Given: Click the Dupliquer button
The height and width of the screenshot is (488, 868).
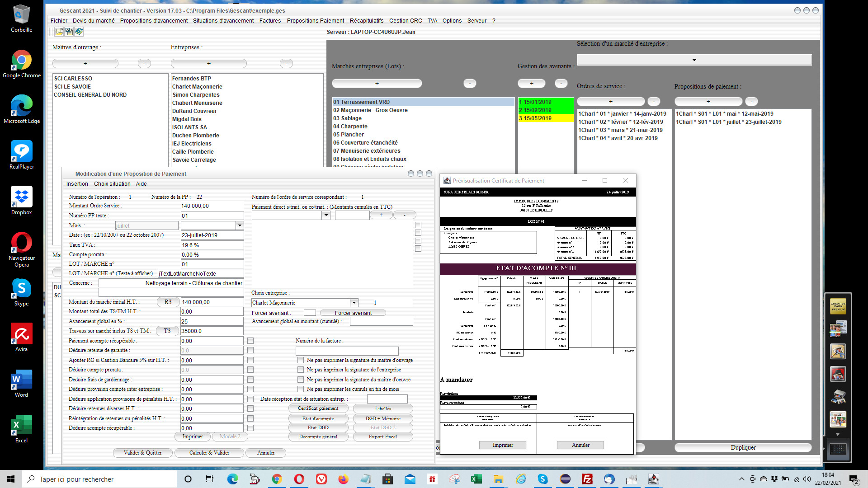Looking at the screenshot, I should (743, 448).
